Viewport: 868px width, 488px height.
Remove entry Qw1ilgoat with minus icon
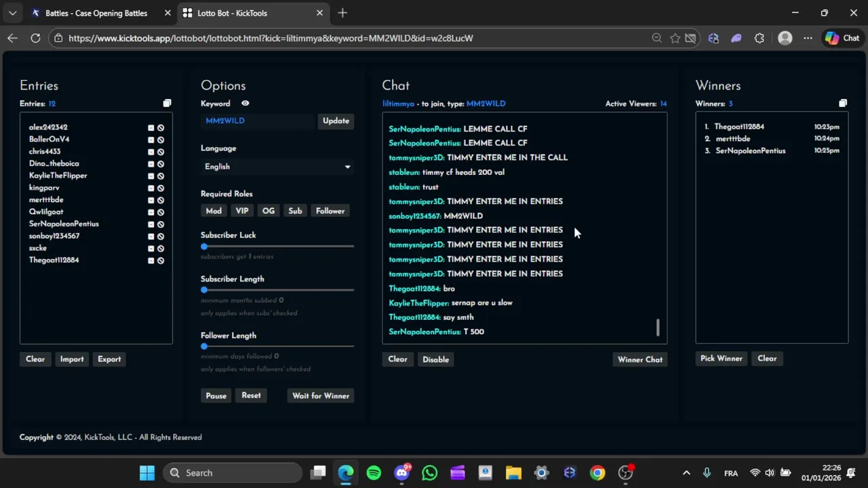click(x=151, y=212)
